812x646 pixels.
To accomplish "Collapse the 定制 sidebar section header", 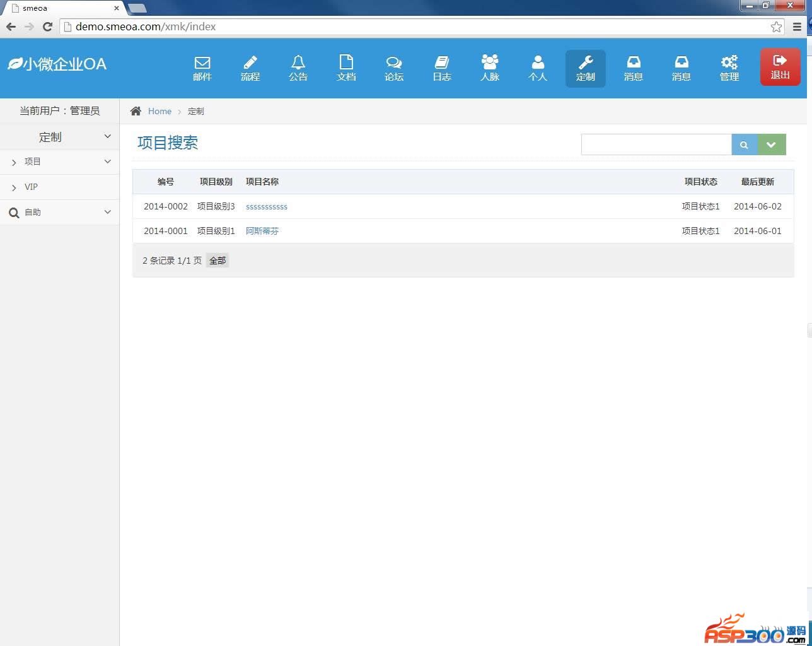I will (x=59, y=137).
